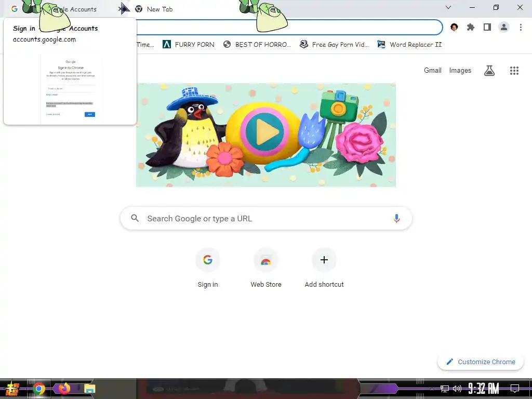This screenshot has height=399, width=532.
Task: Open the Web Store shortcut tile
Action: (x=266, y=268)
